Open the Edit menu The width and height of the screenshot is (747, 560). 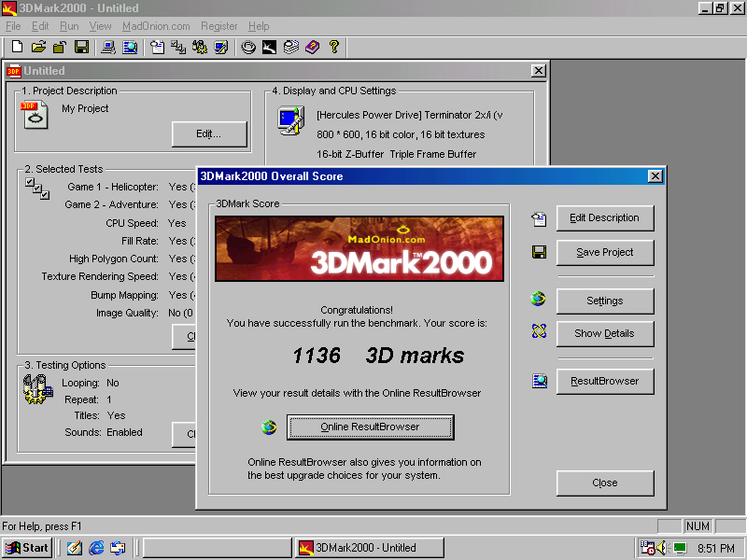[x=40, y=26]
